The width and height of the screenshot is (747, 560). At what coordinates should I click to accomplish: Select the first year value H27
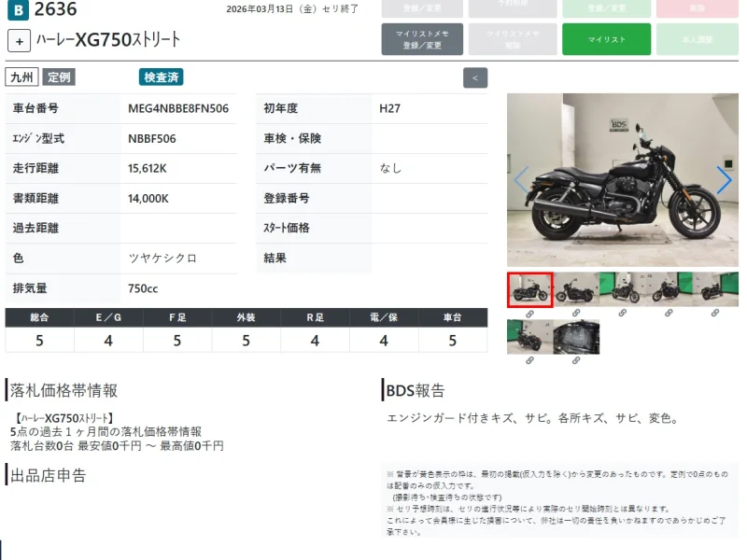389,108
